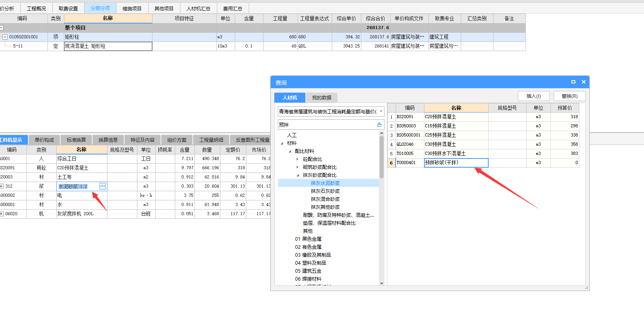Click the 现浇混凝土 矩形柱 name cell
Image resolution: width=644 pixels, height=311 pixels.
(108, 46)
